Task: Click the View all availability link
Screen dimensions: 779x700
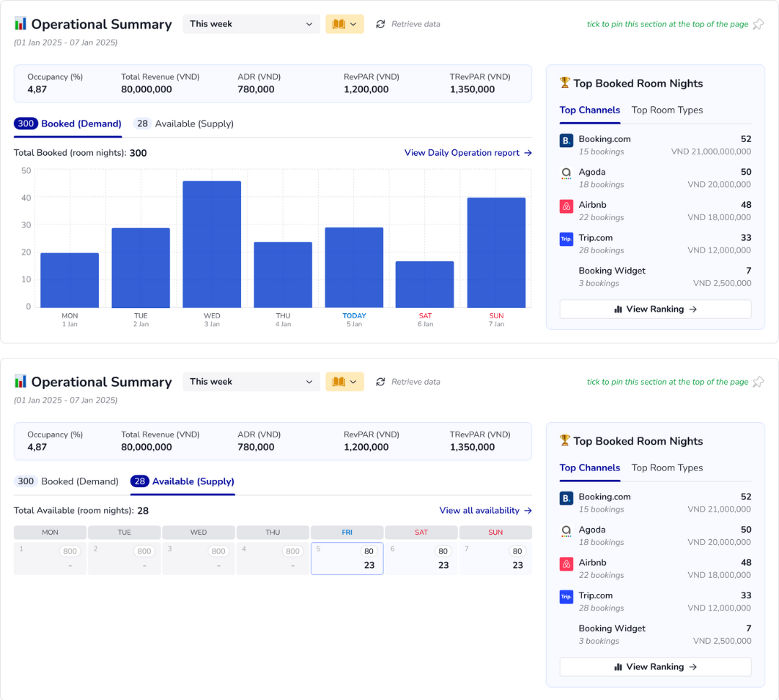Action: tap(485, 510)
